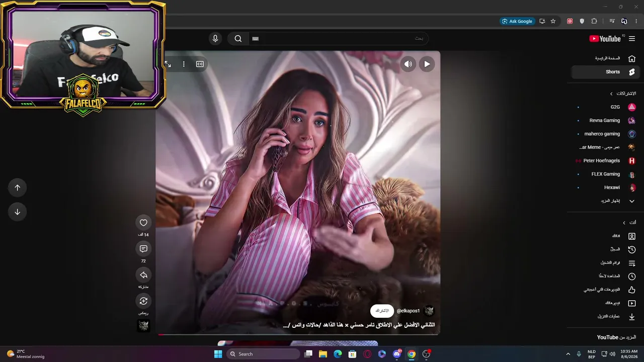The image size is (644, 362).
Task: Open the weather widget 21°C
Action: tap(26, 354)
